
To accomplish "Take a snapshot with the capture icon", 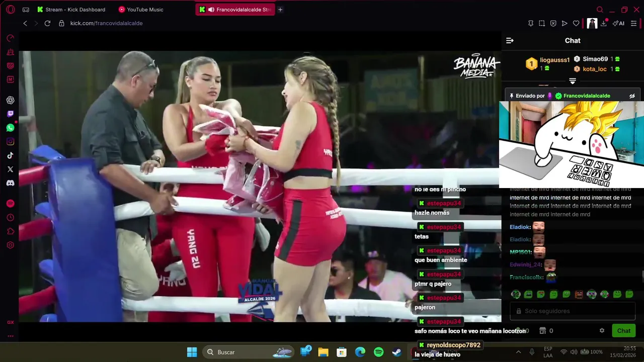I will [542, 23].
